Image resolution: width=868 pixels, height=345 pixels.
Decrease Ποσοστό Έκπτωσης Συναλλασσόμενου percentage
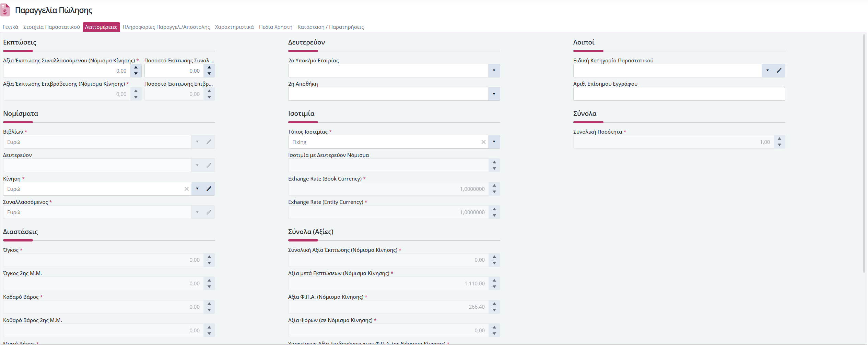pos(209,74)
